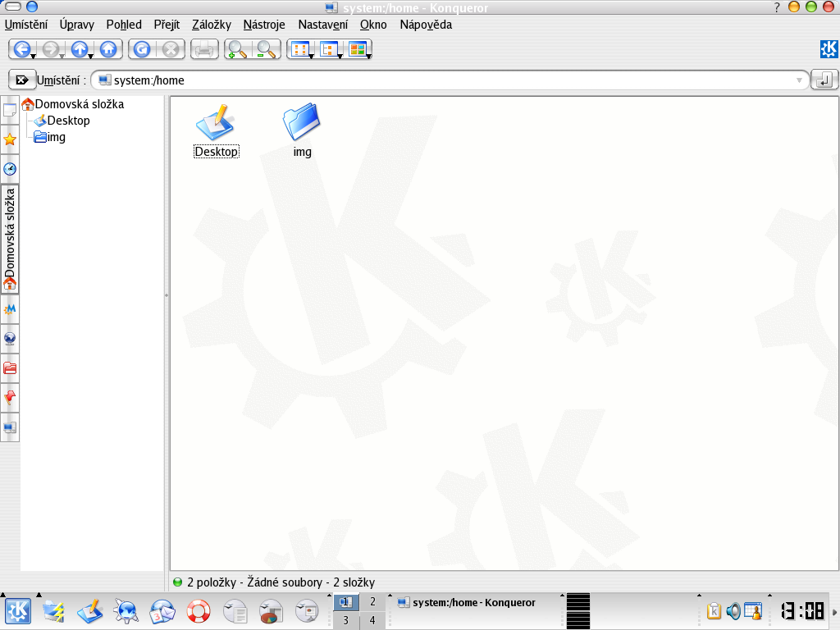The image size is (840, 630).
Task: Click the Home toolbar icon
Action: pyautogui.click(x=108, y=49)
